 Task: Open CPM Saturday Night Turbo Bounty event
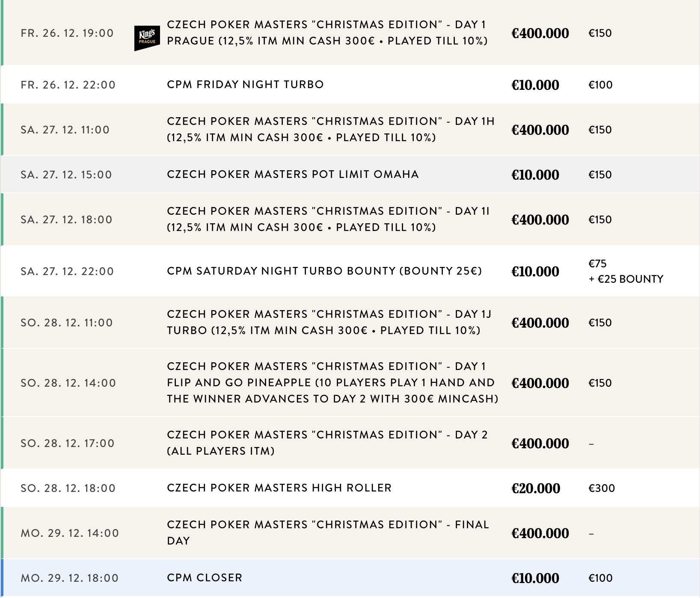pyautogui.click(x=324, y=271)
